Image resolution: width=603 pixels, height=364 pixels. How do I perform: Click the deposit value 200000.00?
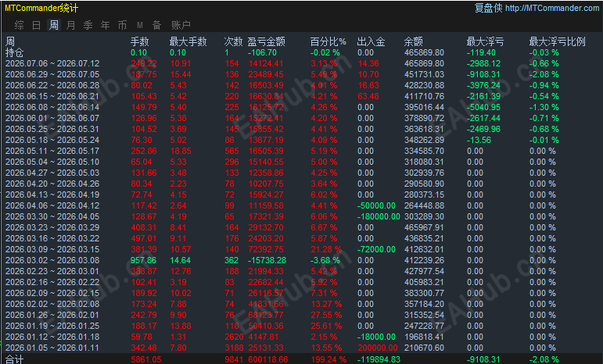pyautogui.click(x=377, y=348)
